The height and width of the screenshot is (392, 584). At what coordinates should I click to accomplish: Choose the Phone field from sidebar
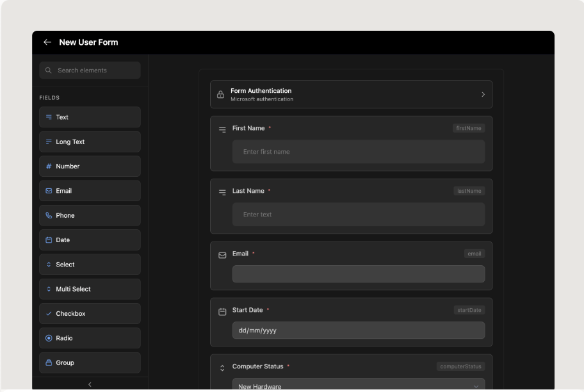pyautogui.click(x=90, y=215)
